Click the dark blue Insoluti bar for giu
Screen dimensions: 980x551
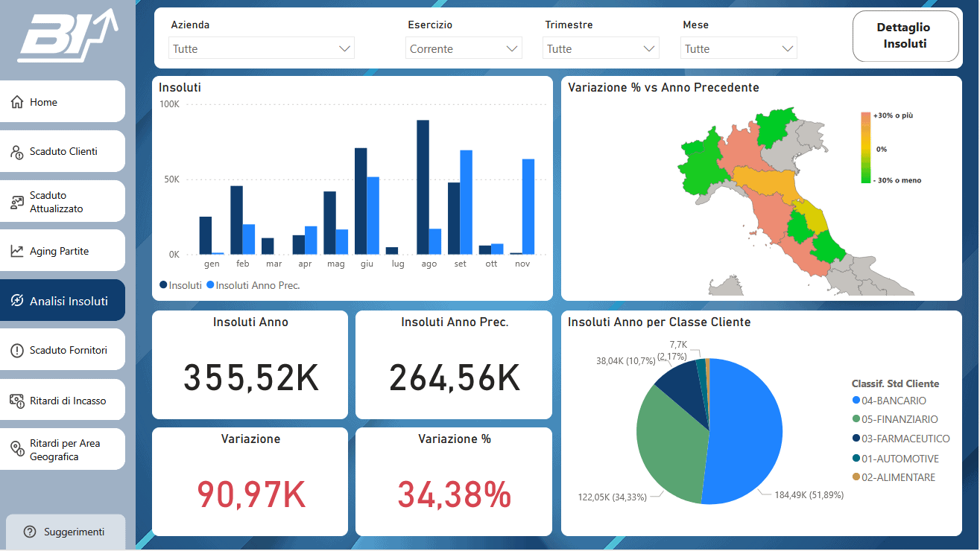point(361,201)
